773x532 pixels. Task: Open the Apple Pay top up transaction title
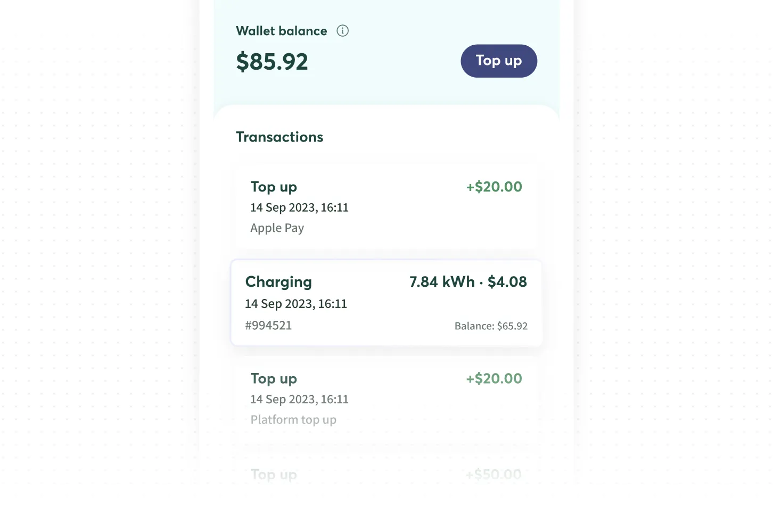pyautogui.click(x=274, y=187)
